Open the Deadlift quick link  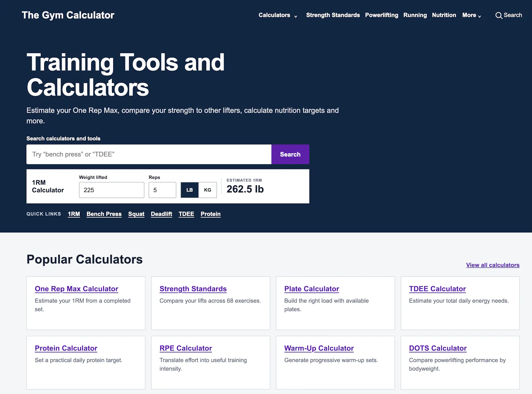(162, 214)
